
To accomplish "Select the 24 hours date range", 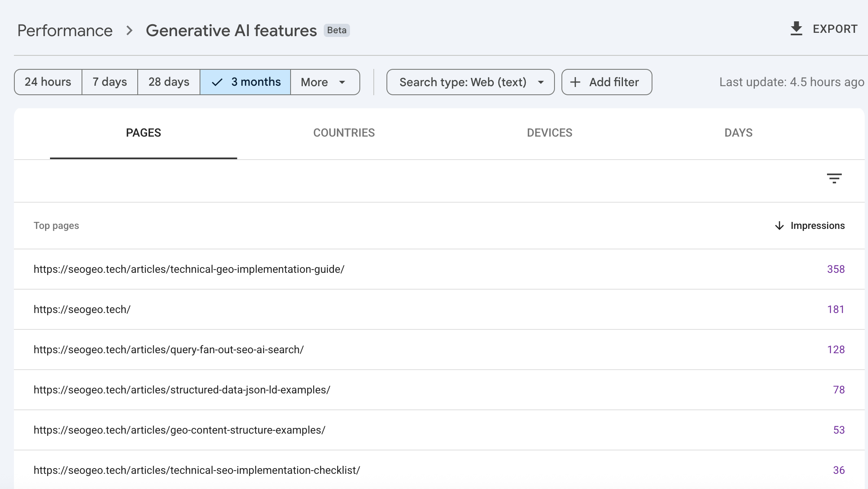I will [x=48, y=82].
